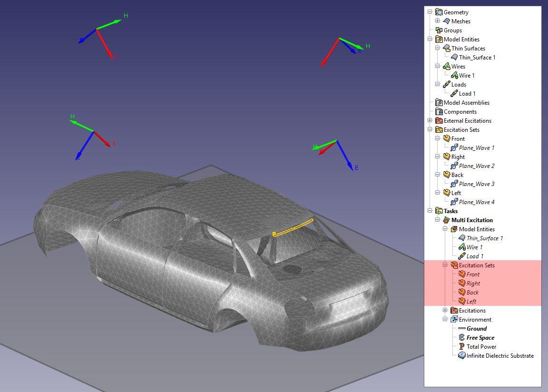Select the bold Ground item under Environment
This screenshot has height=392, width=548.
point(476,329)
